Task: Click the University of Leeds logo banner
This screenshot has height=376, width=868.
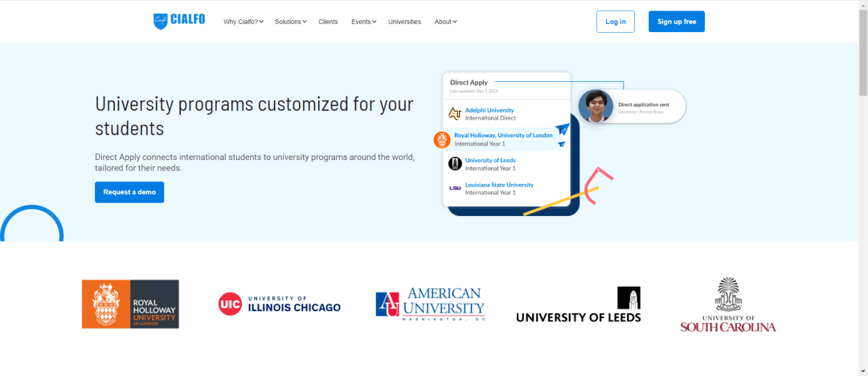Action: [579, 304]
